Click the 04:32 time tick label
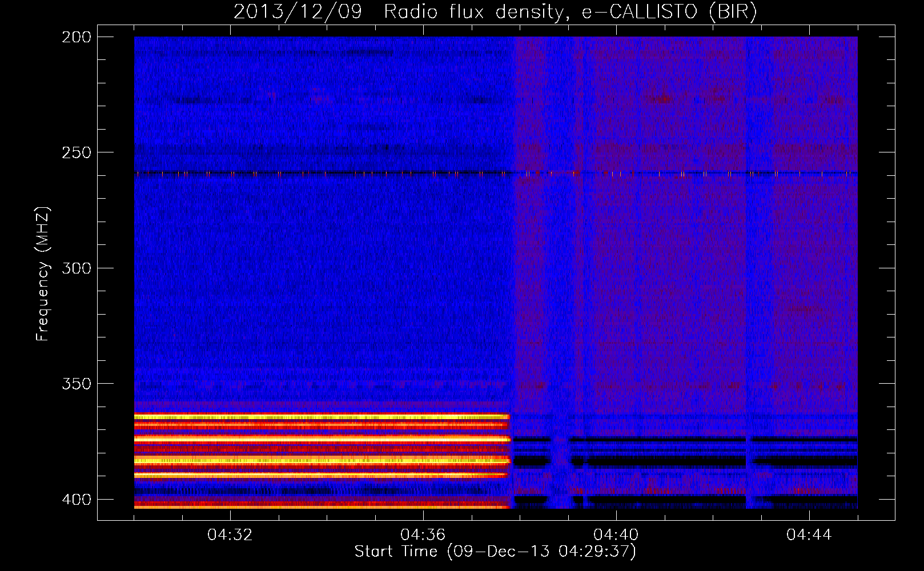The height and width of the screenshot is (571, 924). pos(230,534)
